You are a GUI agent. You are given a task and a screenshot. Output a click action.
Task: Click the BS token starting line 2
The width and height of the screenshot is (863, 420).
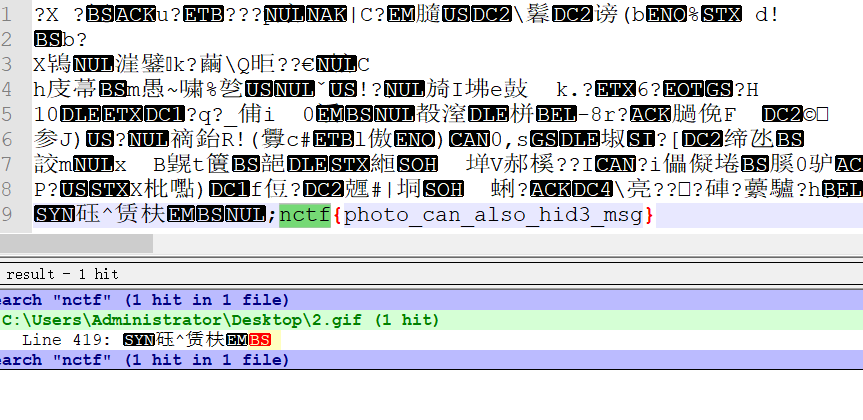point(47,40)
